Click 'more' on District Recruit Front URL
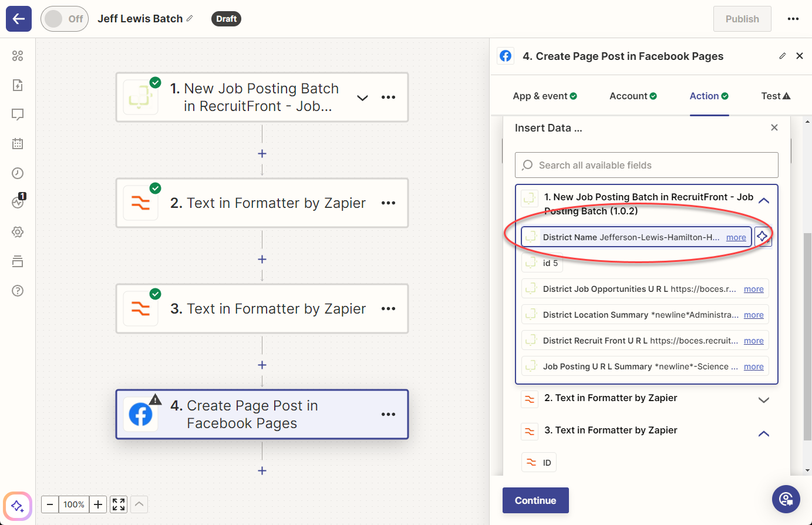Viewport: 812px width, 525px height. pos(754,341)
